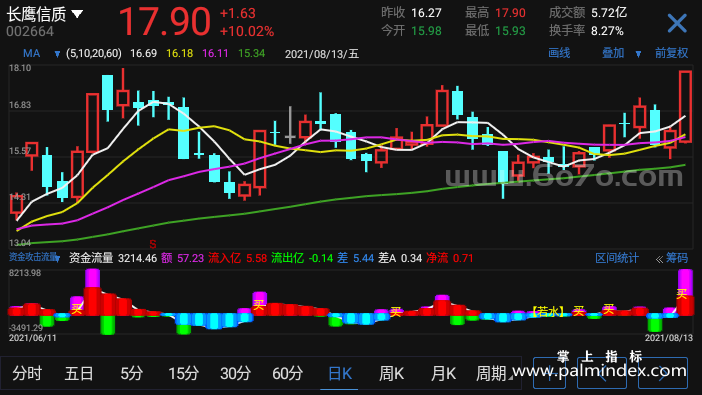Show the 筹码 chip distribution panel

click(x=676, y=258)
